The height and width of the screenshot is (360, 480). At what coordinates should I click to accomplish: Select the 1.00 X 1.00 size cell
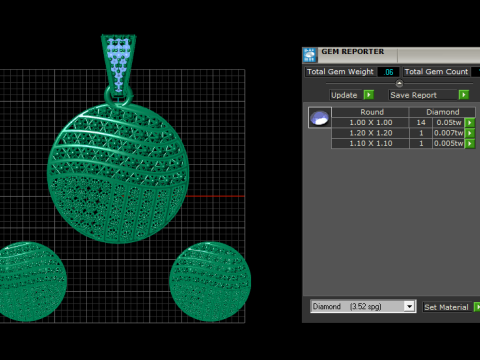point(370,123)
